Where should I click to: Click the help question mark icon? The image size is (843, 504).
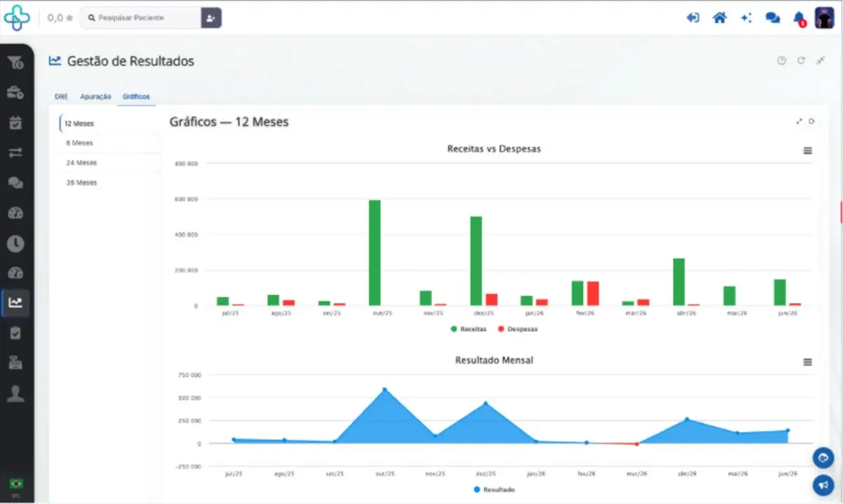781,60
